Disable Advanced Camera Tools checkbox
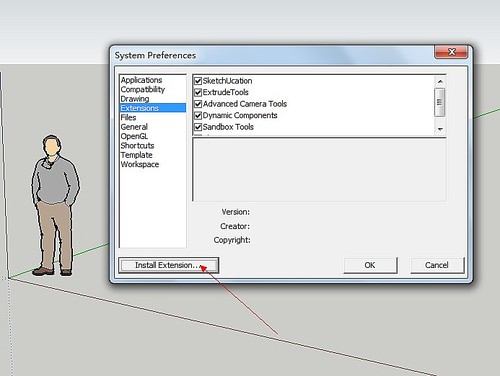The width and height of the screenshot is (500, 376). (198, 104)
